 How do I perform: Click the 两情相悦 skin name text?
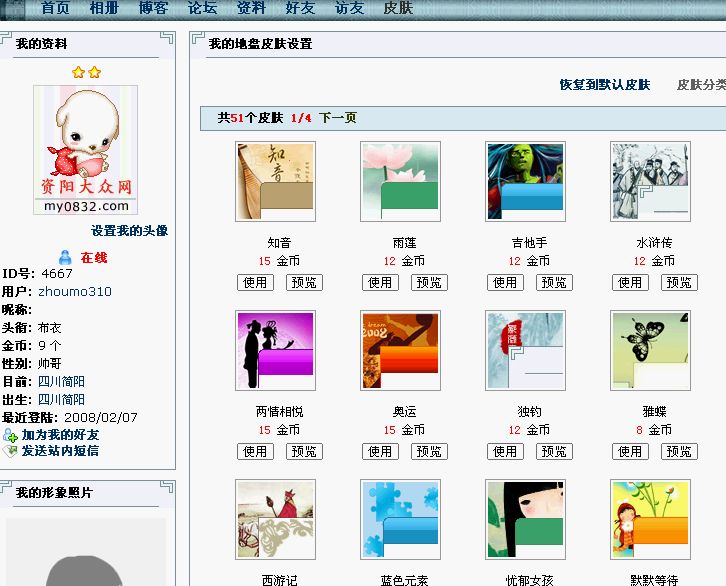pos(279,411)
